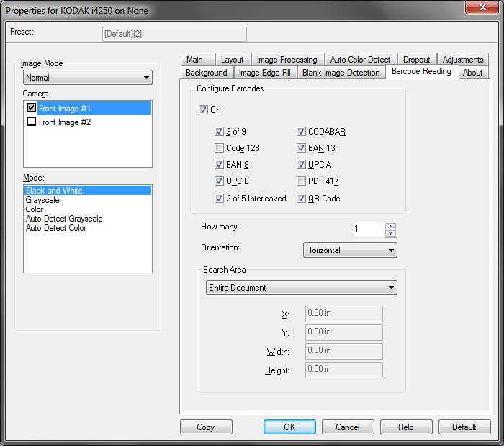Viewport: 504px width, 446px height.
Task: Switch to the Main tab
Action: (x=197, y=60)
